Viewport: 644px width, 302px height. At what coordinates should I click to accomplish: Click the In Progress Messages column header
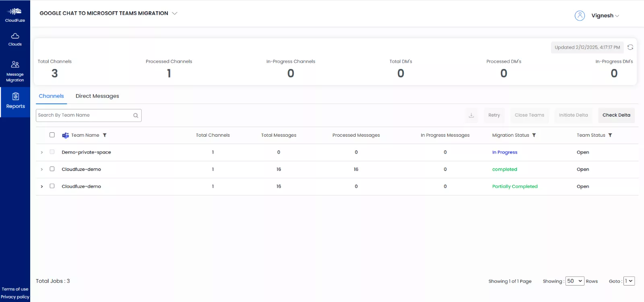pos(445,135)
